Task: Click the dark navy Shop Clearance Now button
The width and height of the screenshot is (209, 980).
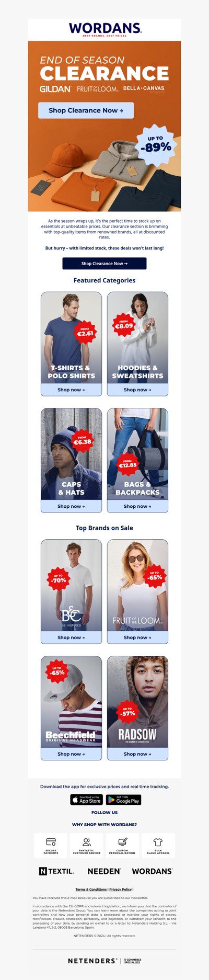Action: 104,264
